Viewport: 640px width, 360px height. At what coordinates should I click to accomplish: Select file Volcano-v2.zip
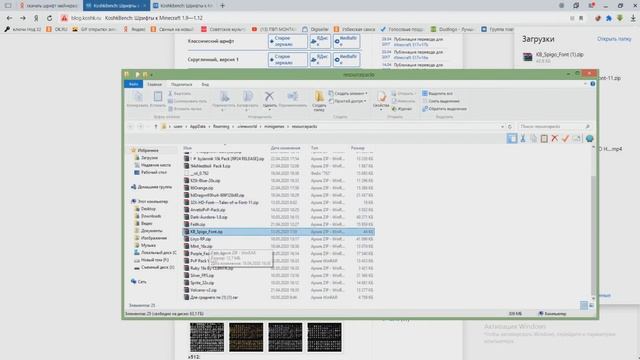click(x=203, y=290)
